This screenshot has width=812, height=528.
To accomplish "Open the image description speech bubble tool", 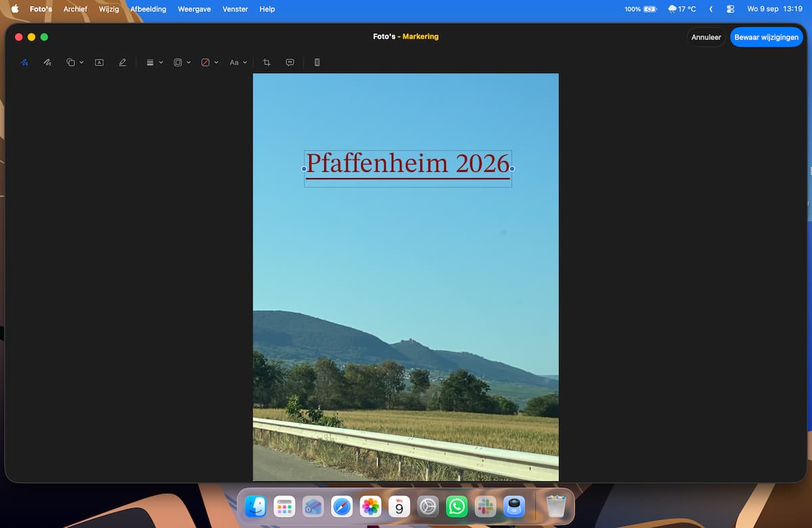I will [290, 62].
